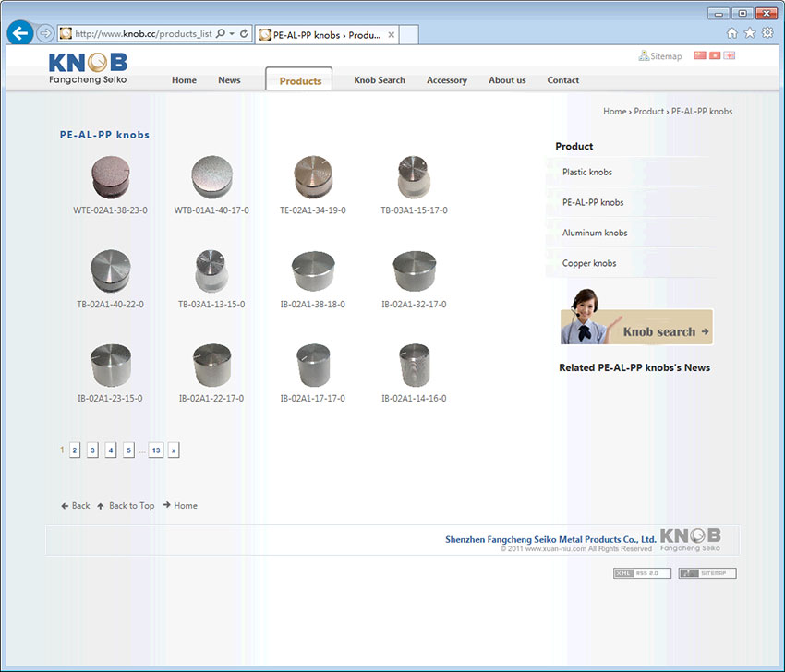Screen dimensions: 785x672
Task: Open the address bar dropdown arrow
Action: (231, 34)
